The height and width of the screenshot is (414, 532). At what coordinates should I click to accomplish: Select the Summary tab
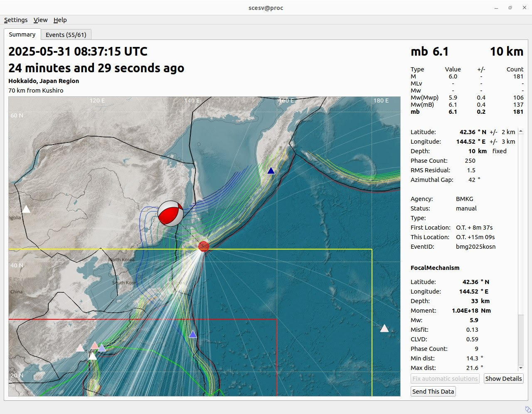pyautogui.click(x=22, y=34)
